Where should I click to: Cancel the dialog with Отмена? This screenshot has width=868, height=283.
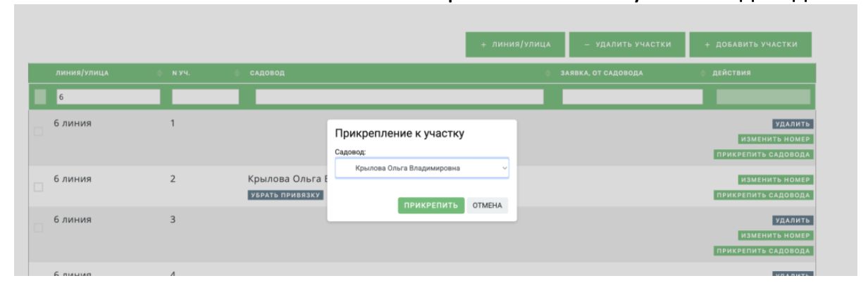tap(487, 206)
